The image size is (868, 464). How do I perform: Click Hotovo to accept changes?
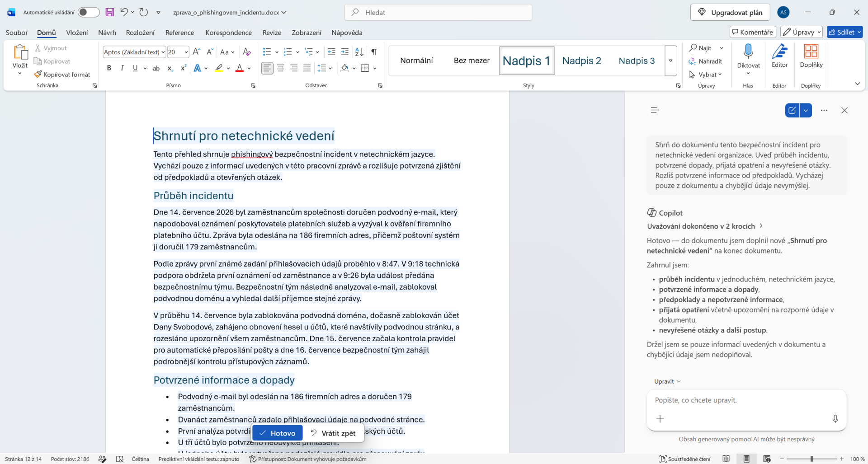[278, 433]
